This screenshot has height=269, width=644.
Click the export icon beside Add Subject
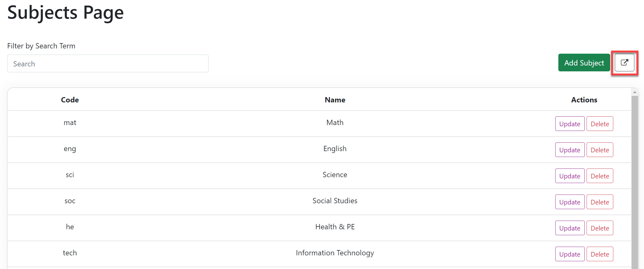point(624,63)
